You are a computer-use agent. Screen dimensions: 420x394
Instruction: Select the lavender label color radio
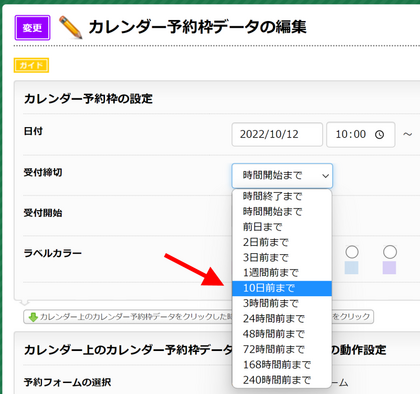[390, 252]
